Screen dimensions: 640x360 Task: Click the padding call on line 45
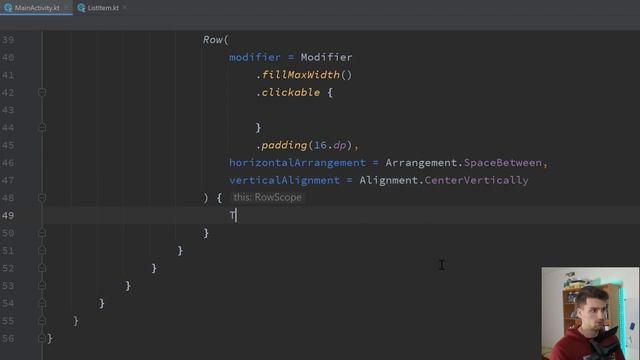(x=284, y=145)
